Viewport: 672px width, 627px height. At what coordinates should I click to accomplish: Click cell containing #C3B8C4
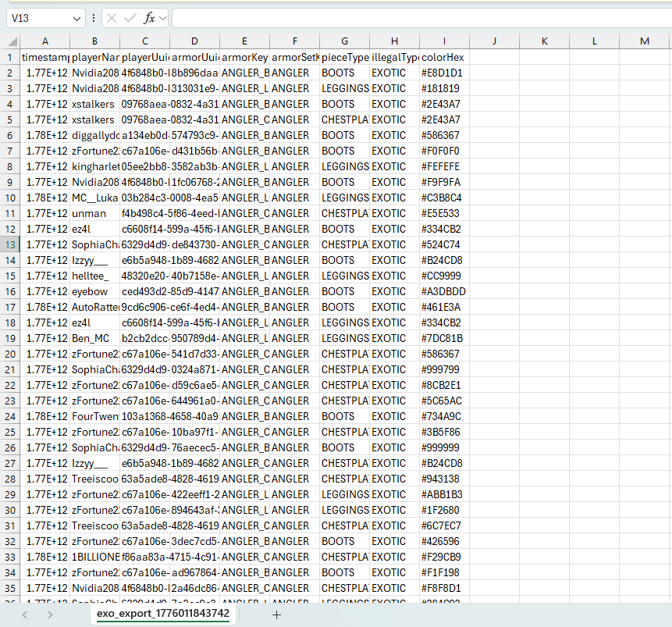point(444,198)
